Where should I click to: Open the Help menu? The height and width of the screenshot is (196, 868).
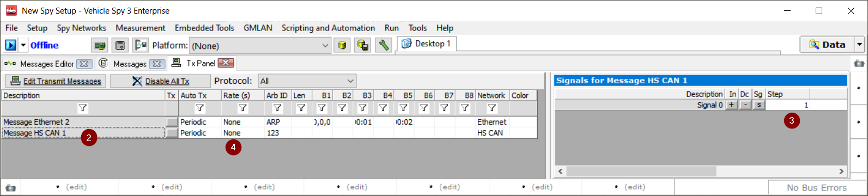(x=445, y=28)
